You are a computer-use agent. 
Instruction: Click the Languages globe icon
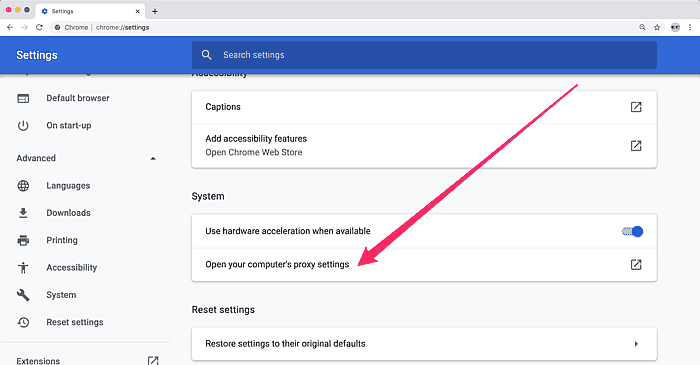tap(23, 186)
